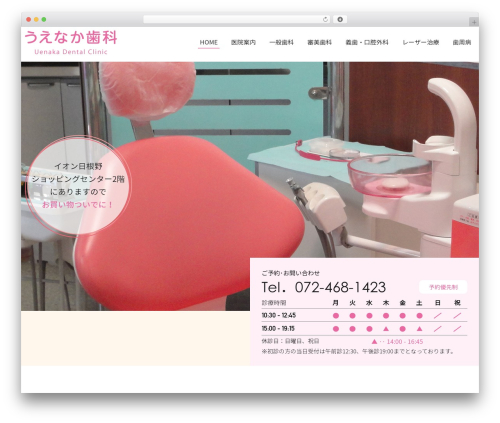Click the 休診日:日曜日、祝日 note
The width and height of the screenshot is (500, 423).
[291, 341]
